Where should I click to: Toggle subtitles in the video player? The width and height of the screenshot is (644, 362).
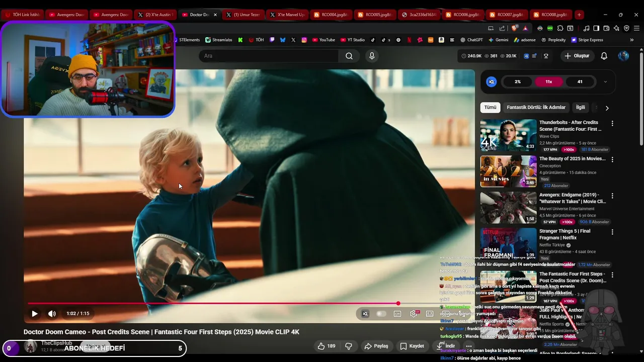click(397, 314)
